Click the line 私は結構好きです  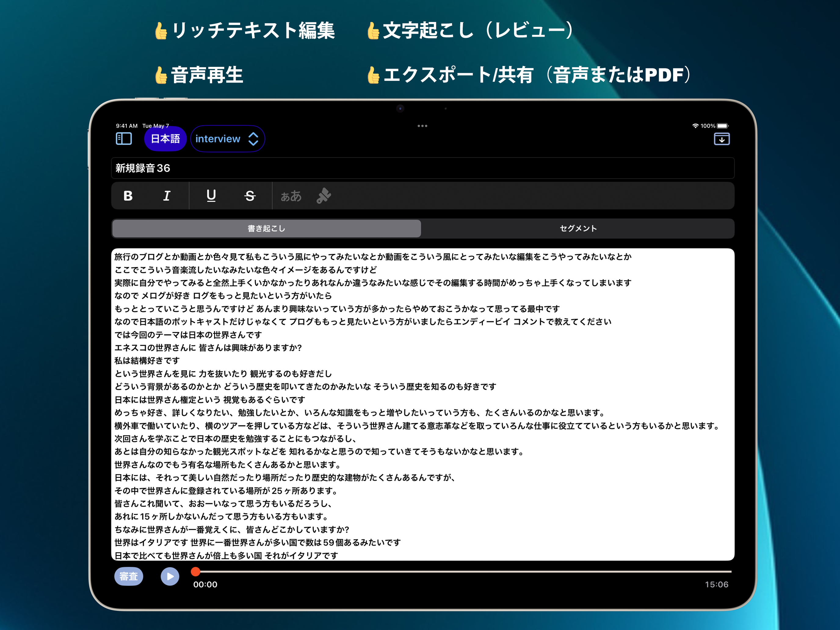147,360
